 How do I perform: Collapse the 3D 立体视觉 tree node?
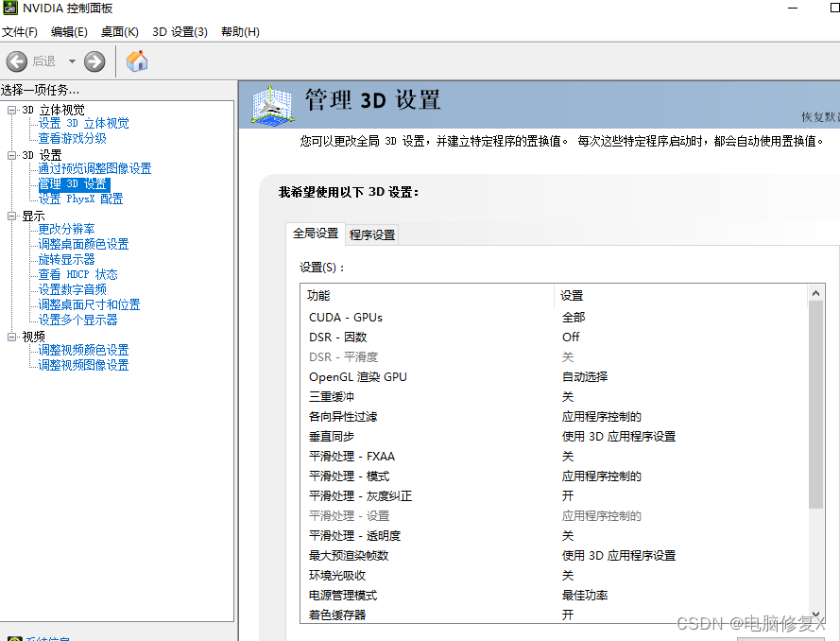pos(11,110)
